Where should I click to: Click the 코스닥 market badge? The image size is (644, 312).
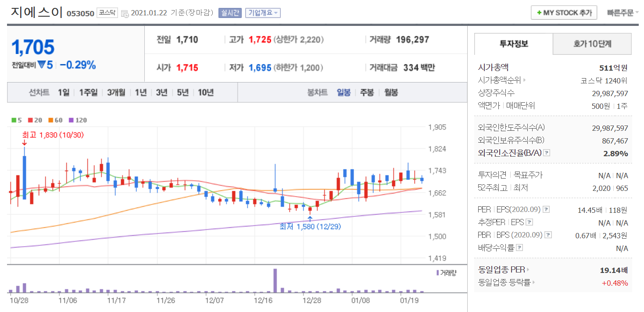107,13
